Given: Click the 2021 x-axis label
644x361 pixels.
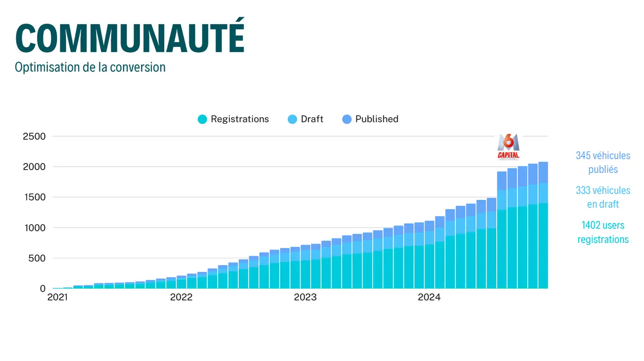Looking at the screenshot, I should pyautogui.click(x=58, y=297).
